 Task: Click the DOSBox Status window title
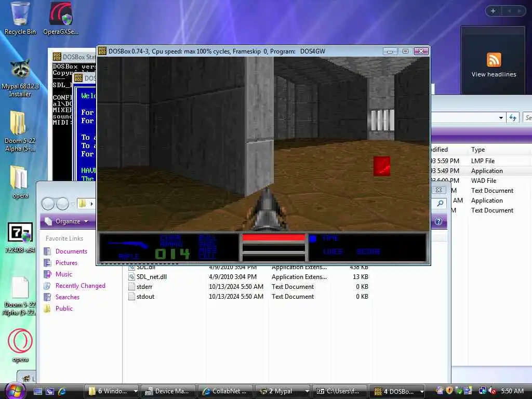point(79,57)
